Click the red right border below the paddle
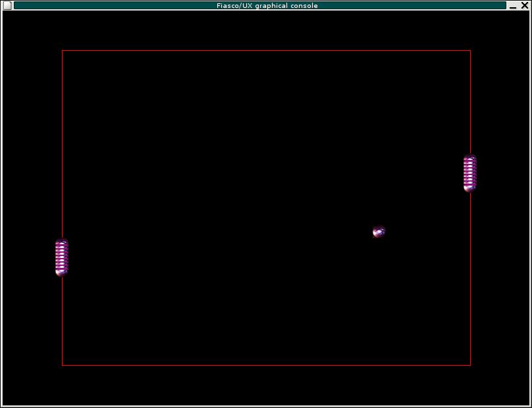Image resolution: width=532 pixels, height=408 pixels. [x=470, y=276]
